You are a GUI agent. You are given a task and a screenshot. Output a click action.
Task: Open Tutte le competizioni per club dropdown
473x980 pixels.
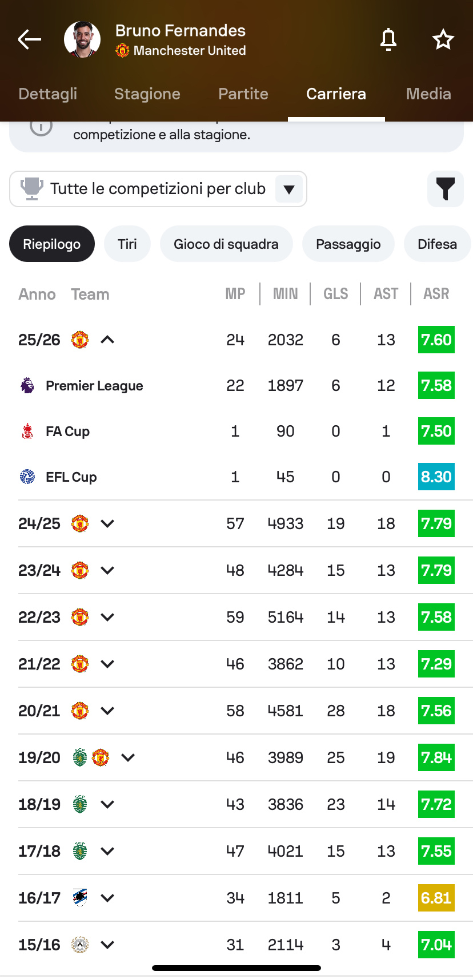[x=158, y=189]
